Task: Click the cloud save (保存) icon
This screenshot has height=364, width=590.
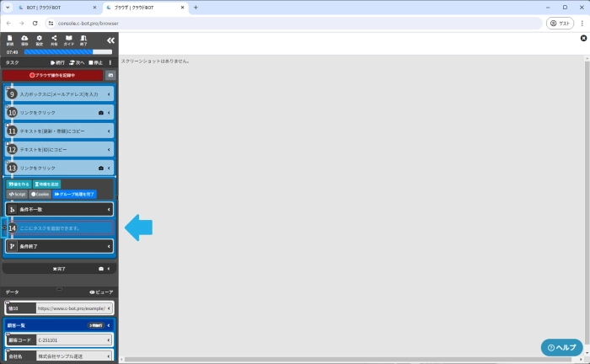Action: pos(24,40)
